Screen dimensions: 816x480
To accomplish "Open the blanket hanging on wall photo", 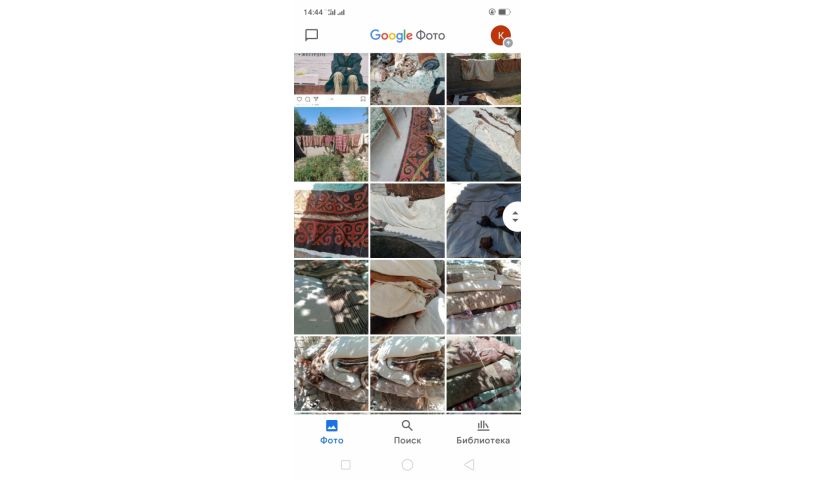I will click(483, 79).
